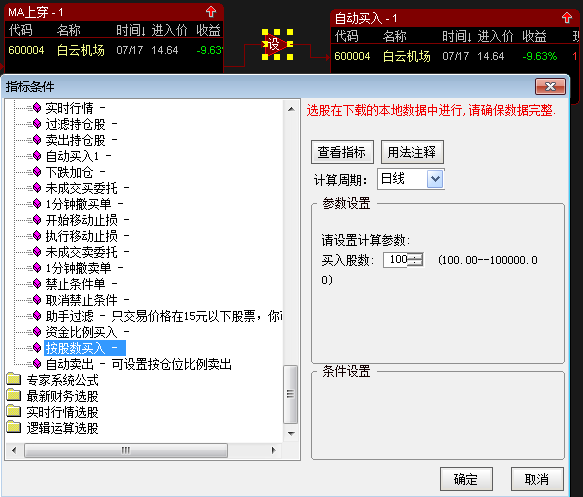583x497 pixels.
Task: Click the red arrow icon on 自动买入 panel
Action: (567, 18)
